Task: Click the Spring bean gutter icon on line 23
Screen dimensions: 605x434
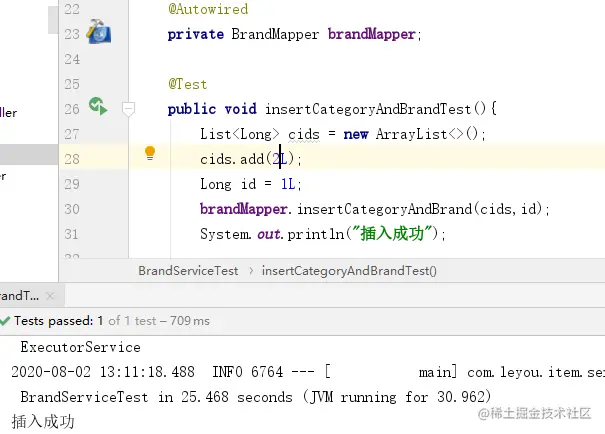Action: 99,32
